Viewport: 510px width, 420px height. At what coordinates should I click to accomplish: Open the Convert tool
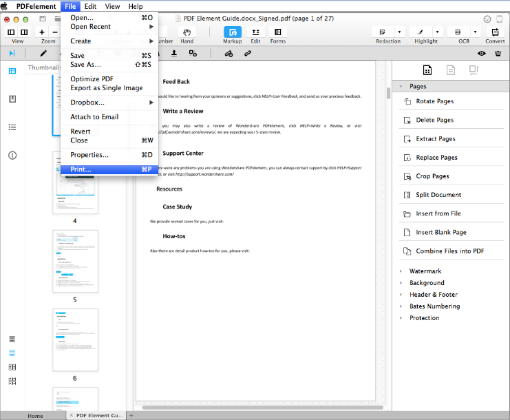tap(495, 32)
